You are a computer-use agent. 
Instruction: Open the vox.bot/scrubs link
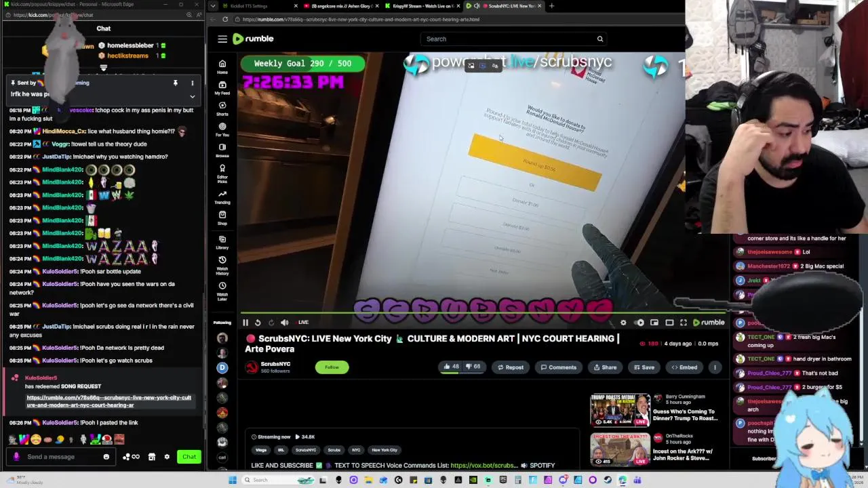coord(484,466)
